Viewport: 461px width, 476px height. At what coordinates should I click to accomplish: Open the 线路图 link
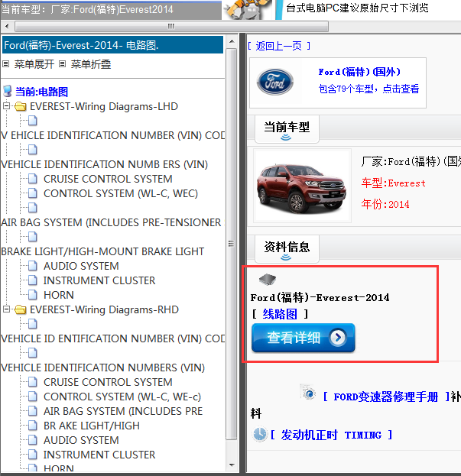click(280, 314)
